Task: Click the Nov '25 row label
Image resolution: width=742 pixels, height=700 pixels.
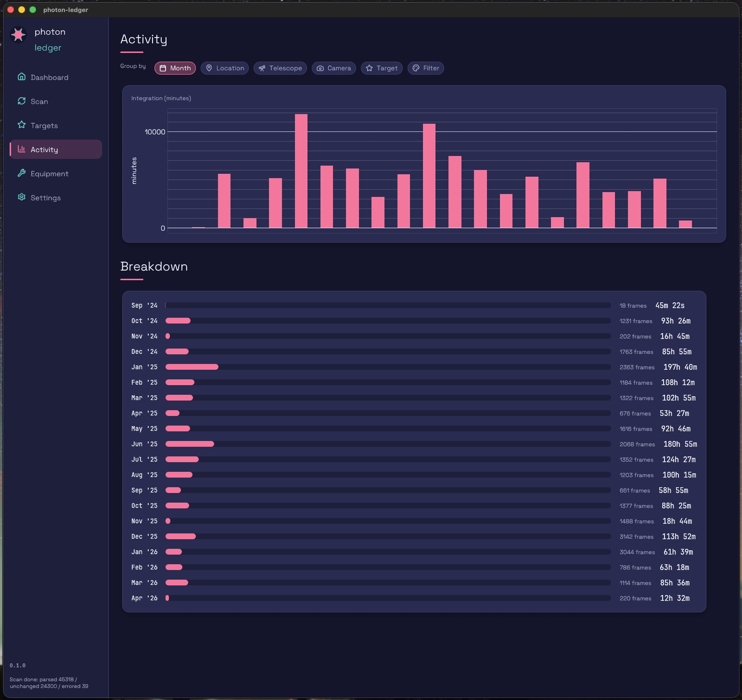Action: tap(144, 521)
